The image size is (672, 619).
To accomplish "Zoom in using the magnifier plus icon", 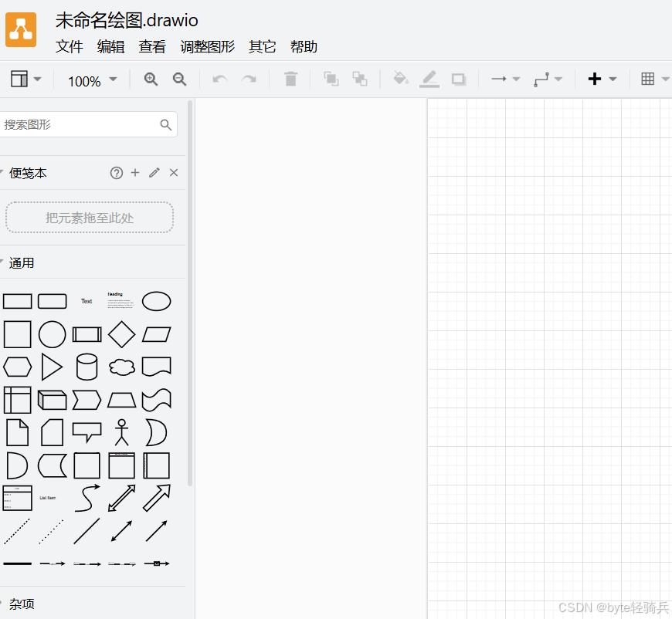I will 151,79.
